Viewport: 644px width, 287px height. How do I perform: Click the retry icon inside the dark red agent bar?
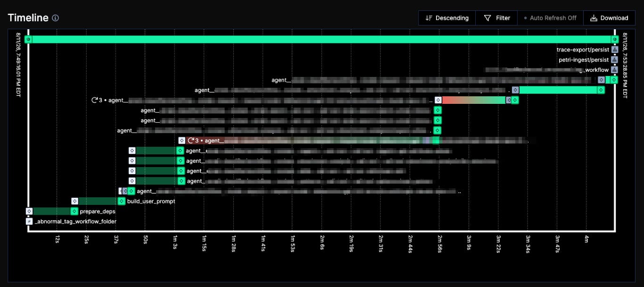pyautogui.click(x=191, y=141)
